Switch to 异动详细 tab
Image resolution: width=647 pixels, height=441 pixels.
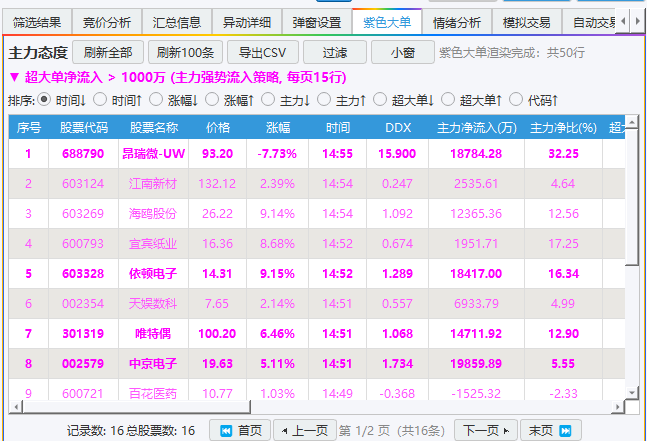click(247, 22)
